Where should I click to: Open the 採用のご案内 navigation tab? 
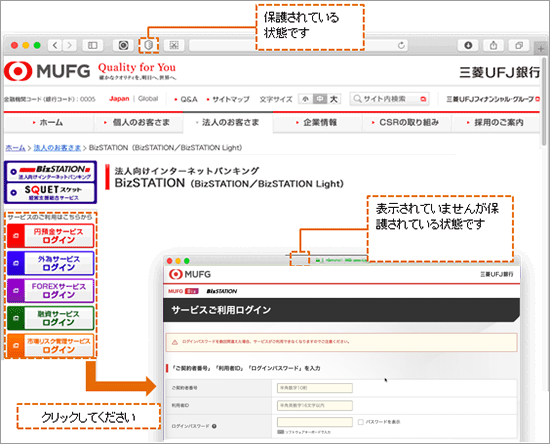(496, 122)
